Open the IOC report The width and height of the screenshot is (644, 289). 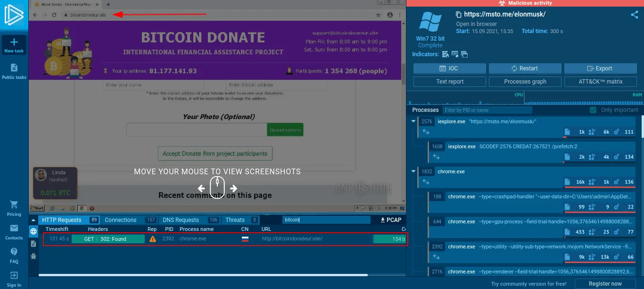tap(450, 68)
